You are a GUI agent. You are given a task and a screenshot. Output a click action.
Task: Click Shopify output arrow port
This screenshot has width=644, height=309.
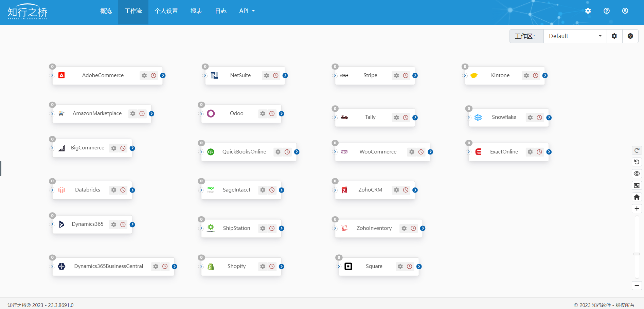pyautogui.click(x=282, y=266)
